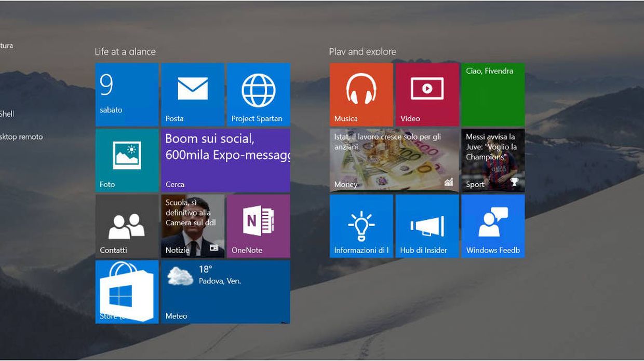Image resolution: width=644 pixels, height=361 pixels.
Task: Open the Posta mail tile
Action: coord(193,94)
